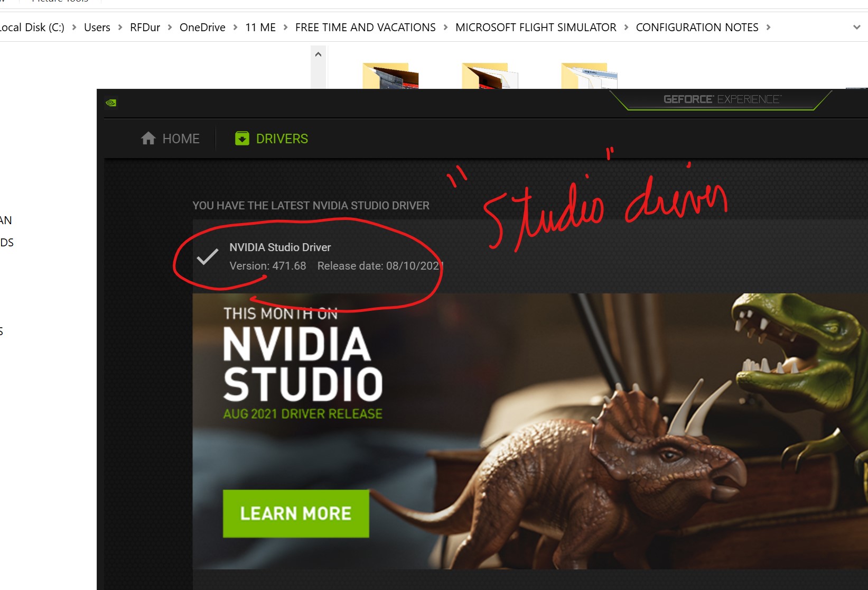Click the installed driver checkmark icon

[x=207, y=256]
